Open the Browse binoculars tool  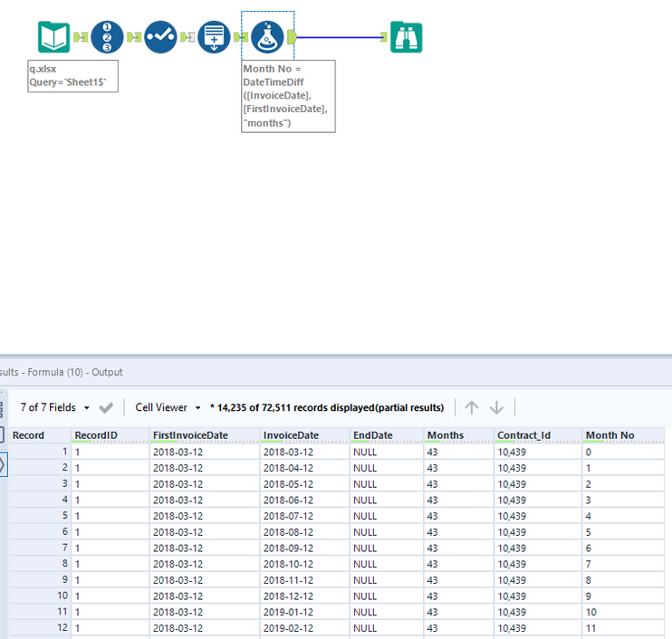pos(406,37)
